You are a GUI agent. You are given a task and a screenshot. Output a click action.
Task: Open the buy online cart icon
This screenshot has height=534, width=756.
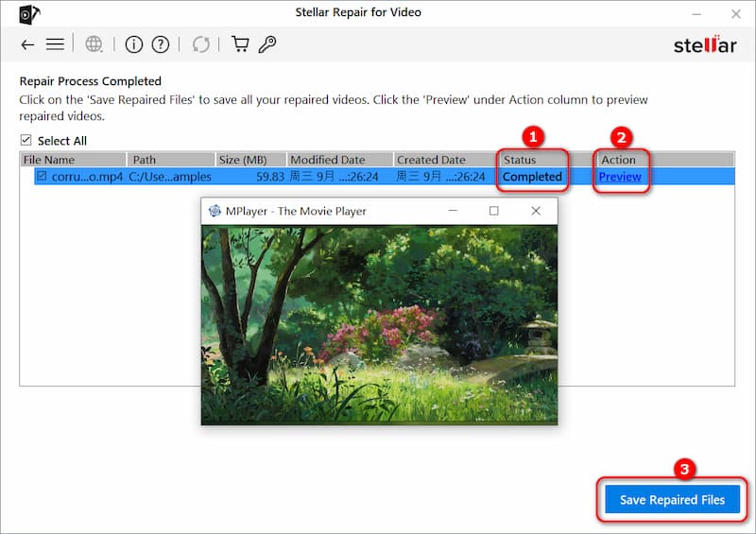click(x=240, y=44)
